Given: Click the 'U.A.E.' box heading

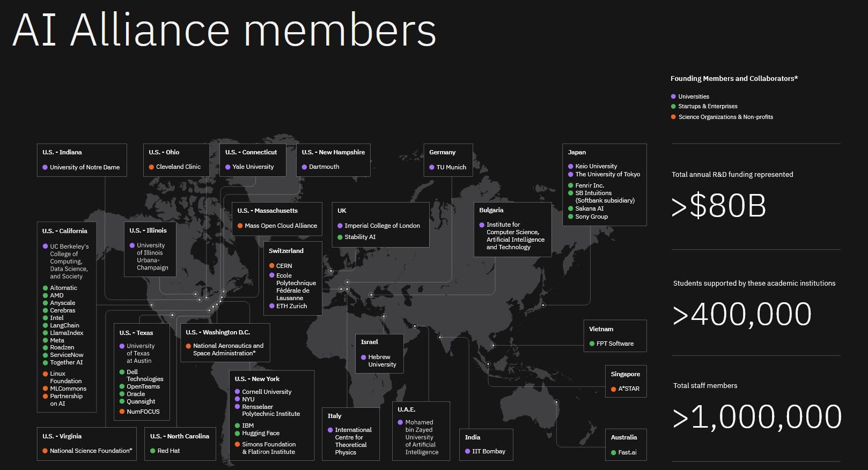Looking at the screenshot, I should coord(406,409).
